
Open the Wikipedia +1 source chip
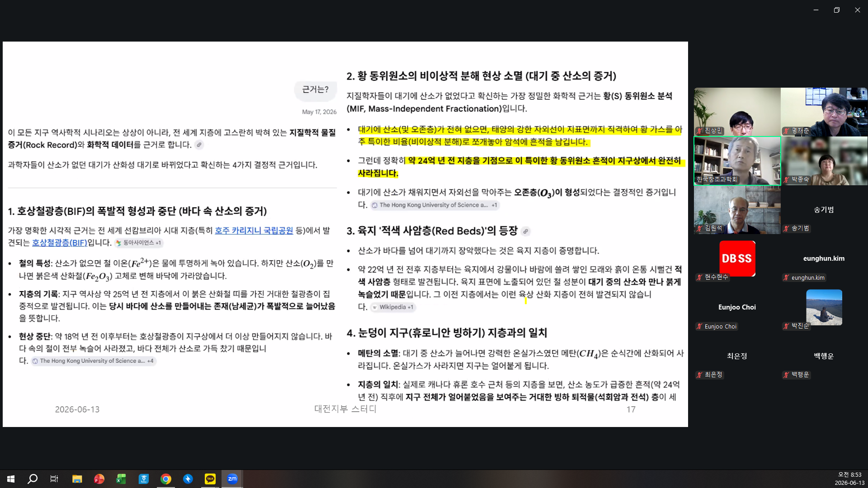click(393, 307)
